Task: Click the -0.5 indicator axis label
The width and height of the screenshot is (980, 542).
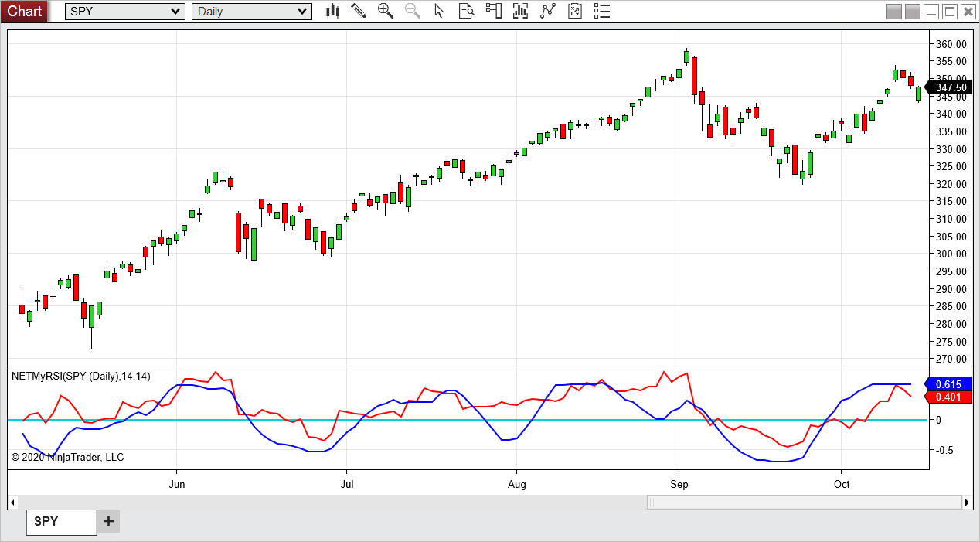Action: (944, 451)
